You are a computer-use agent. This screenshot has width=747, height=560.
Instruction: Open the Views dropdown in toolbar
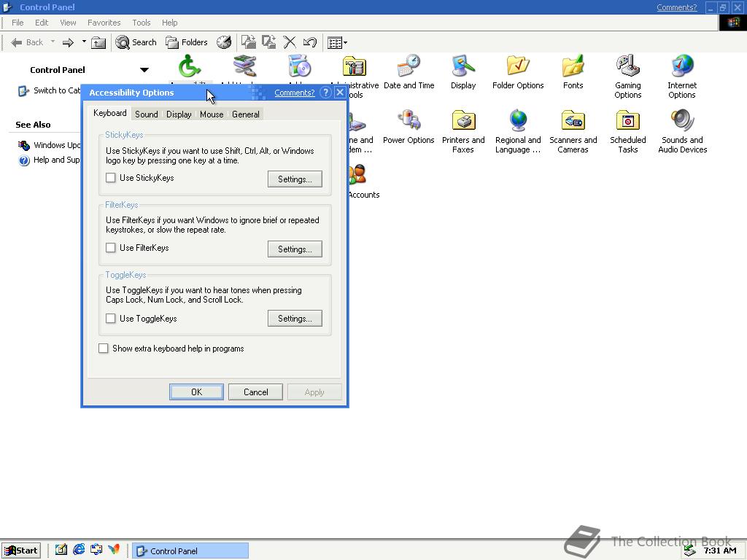337,42
